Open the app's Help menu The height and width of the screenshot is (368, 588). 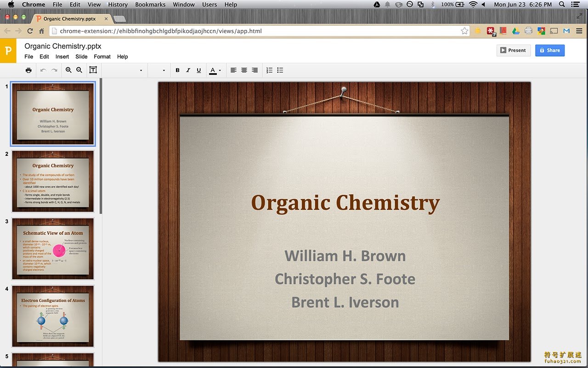point(122,57)
